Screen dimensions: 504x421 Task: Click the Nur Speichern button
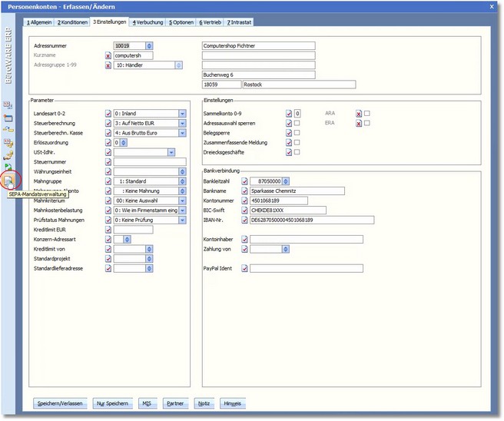pyautogui.click(x=112, y=403)
